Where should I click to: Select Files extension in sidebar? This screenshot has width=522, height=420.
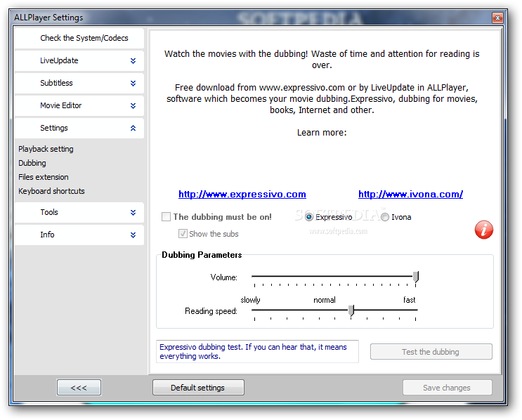point(44,177)
